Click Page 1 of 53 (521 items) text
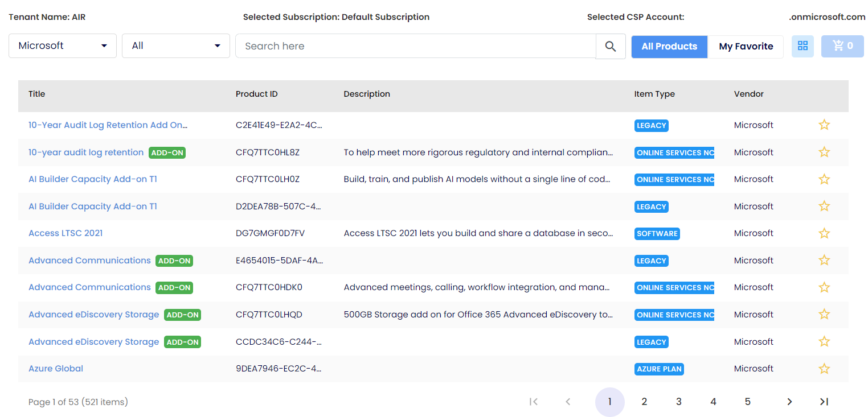Viewport: 868px width, 417px height. coord(78,402)
